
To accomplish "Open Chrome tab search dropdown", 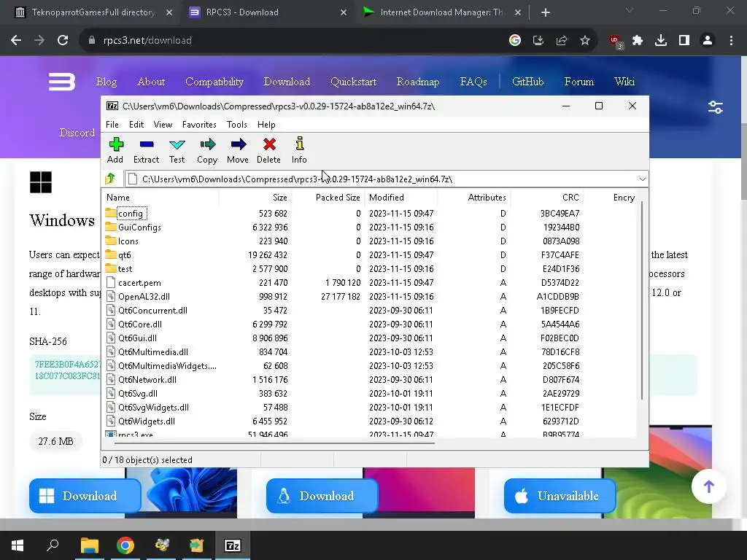I will pyautogui.click(x=630, y=10).
